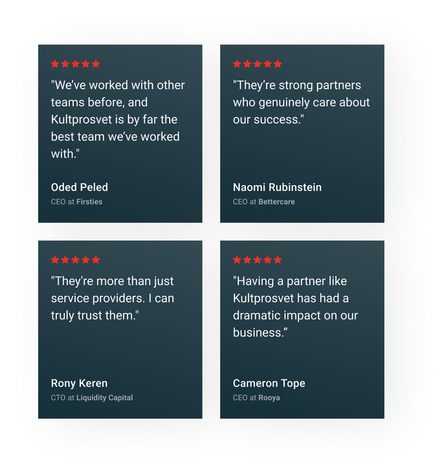
Task: Click the "best team we've worked with" quote
Action: pos(117,119)
